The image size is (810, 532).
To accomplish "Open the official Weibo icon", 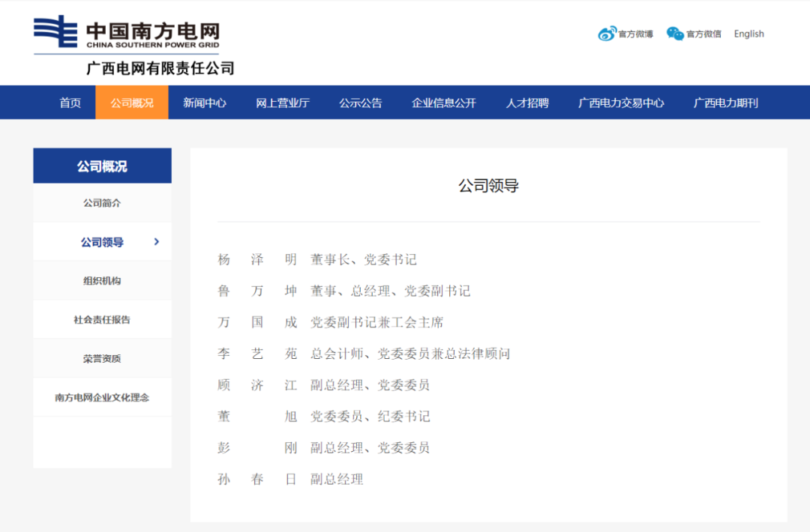I will pyautogui.click(x=607, y=34).
